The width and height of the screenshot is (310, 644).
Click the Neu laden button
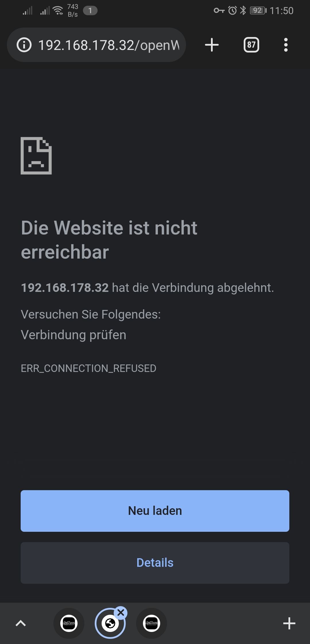[155, 511]
